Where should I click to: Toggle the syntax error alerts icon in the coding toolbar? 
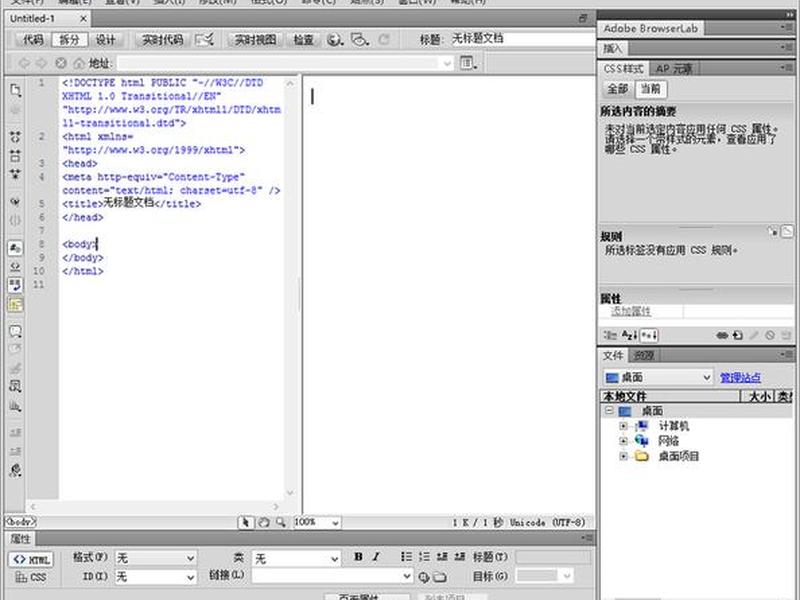coord(15,305)
